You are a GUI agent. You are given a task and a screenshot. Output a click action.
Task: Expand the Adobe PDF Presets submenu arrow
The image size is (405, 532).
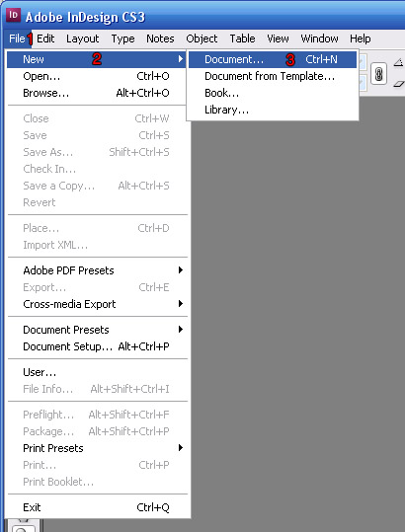(x=180, y=270)
